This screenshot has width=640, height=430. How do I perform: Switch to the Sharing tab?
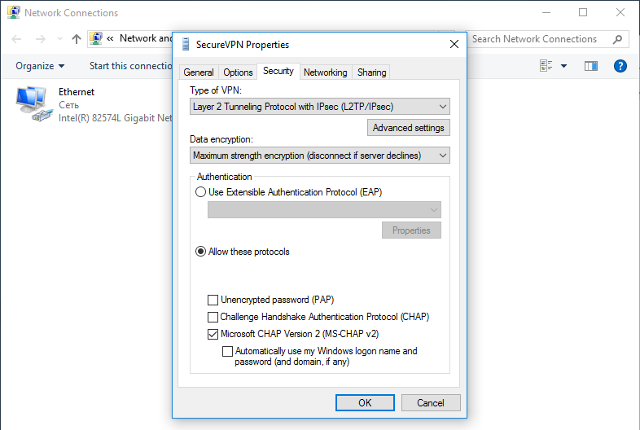[371, 72]
